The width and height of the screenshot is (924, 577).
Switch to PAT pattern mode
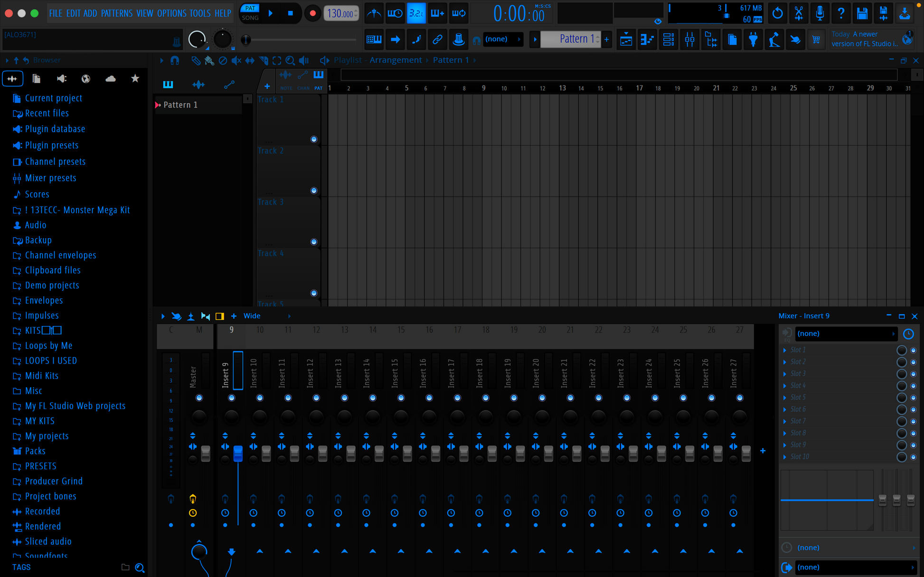point(250,9)
